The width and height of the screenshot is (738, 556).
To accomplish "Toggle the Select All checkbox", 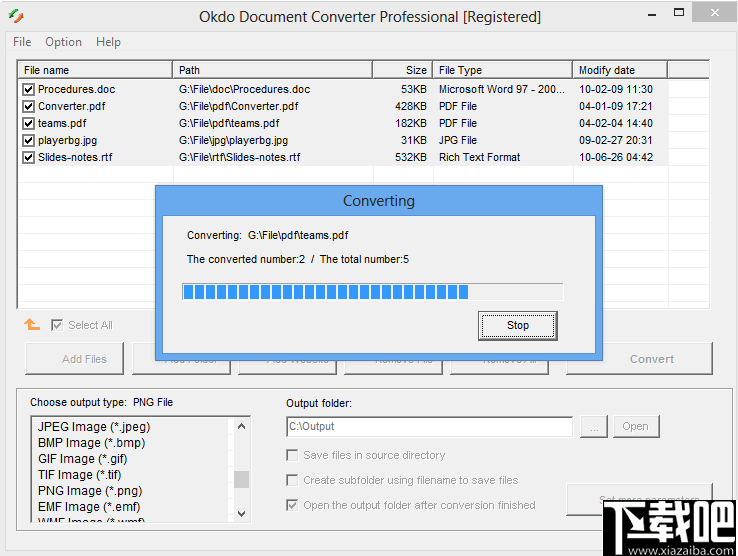I will tap(56, 325).
